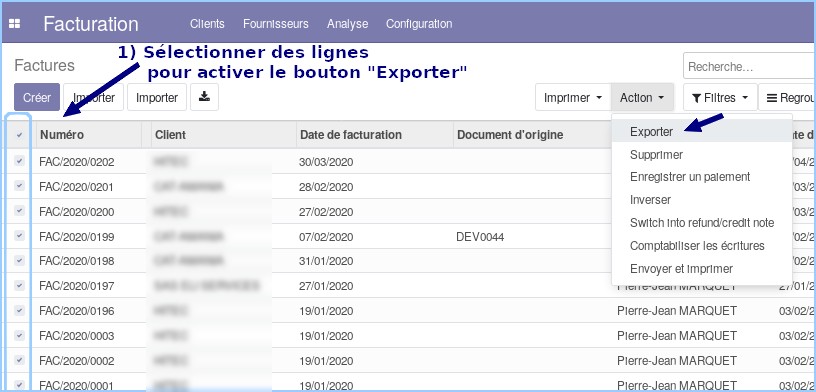
Task: Open the Regrouper dropdown
Action: (x=787, y=97)
